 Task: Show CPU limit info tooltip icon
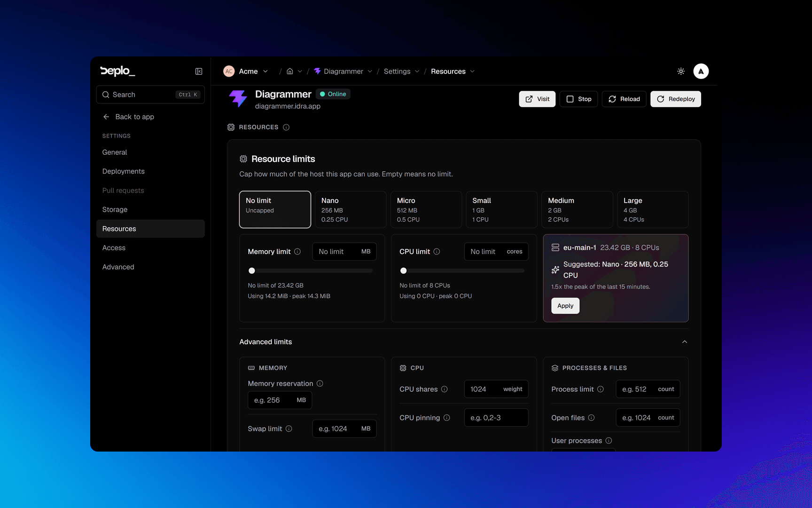(437, 252)
